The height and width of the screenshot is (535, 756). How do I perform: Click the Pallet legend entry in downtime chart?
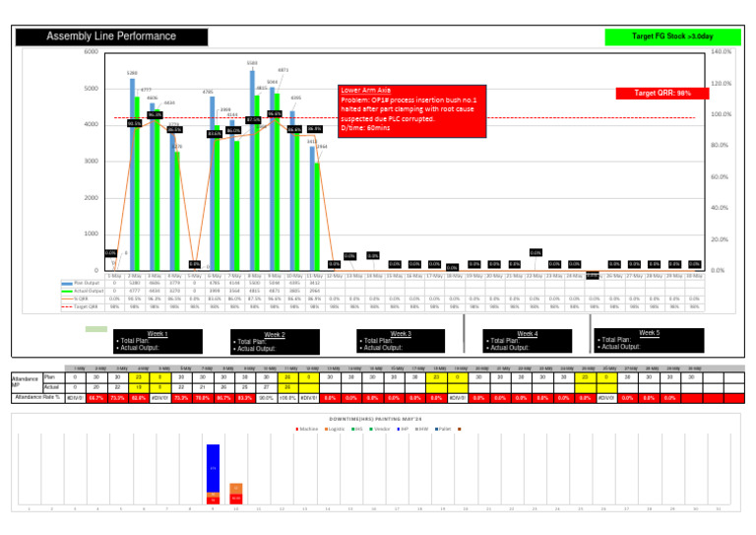(x=443, y=429)
